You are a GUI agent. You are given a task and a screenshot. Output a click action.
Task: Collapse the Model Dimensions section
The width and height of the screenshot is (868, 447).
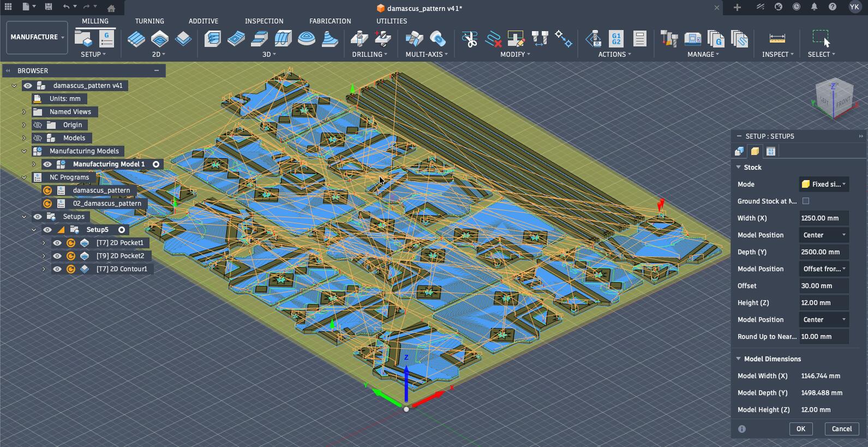[738, 359]
